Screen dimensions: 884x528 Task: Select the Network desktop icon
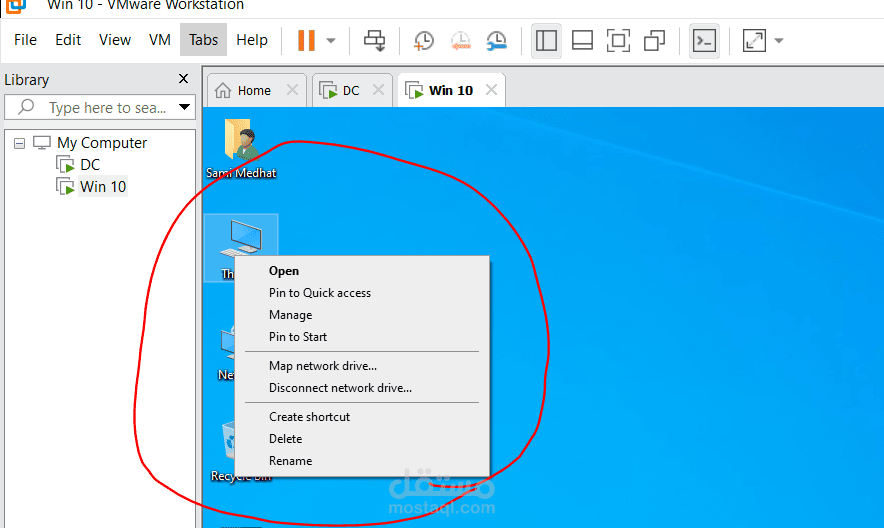click(227, 350)
